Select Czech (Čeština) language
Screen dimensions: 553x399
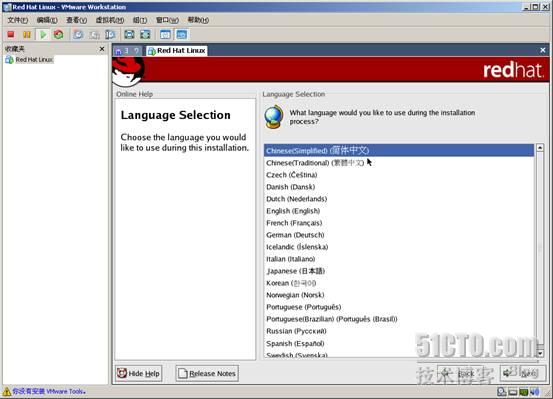pos(399,175)
